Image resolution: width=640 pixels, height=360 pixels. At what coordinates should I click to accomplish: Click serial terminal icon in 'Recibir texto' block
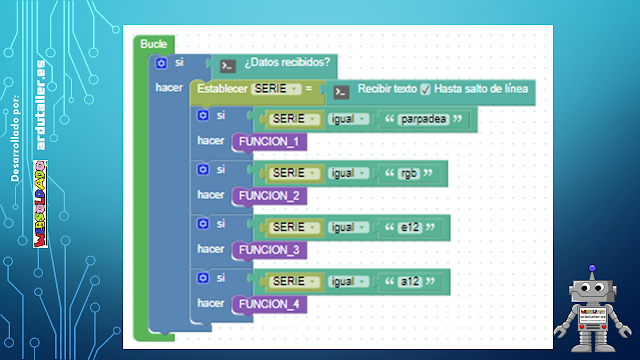(x=341, y=92)
